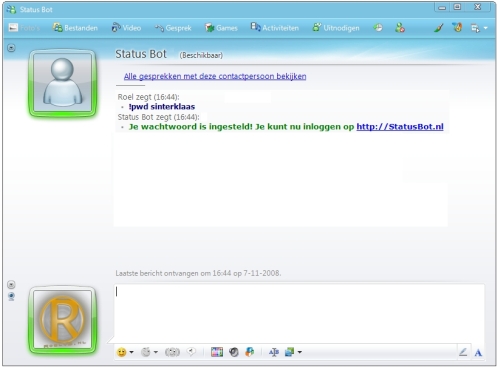Open the Games menu
Screen dimensions: 500x368
click(x=221, y=28)
